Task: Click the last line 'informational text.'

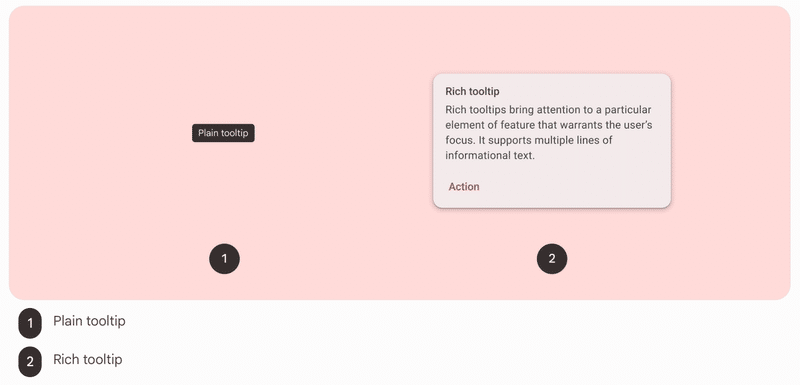Action: coord(490,156)
